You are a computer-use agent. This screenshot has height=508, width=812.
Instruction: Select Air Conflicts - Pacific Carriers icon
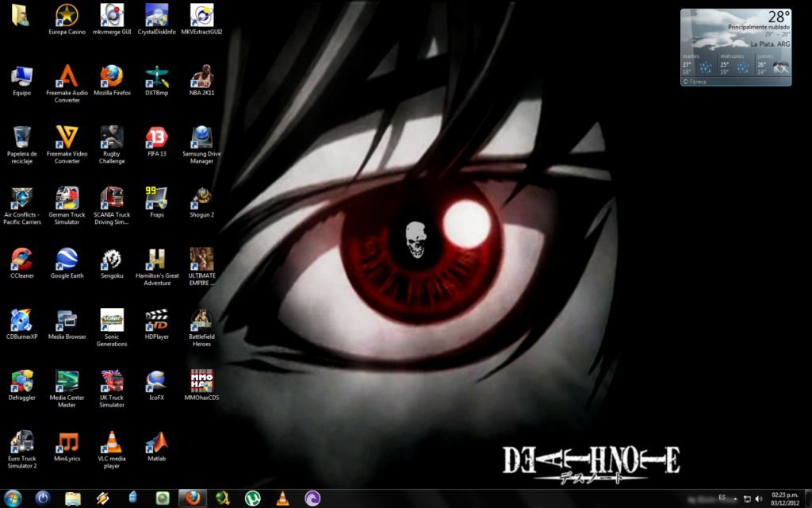[x=21, y=206]
